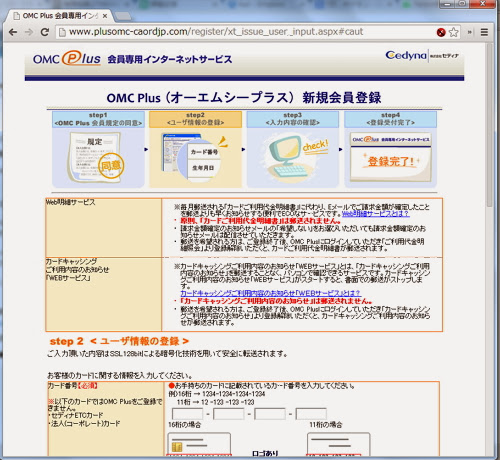Open a new tab button
Screen dimensions: 500x460
[x=123, y=16]
